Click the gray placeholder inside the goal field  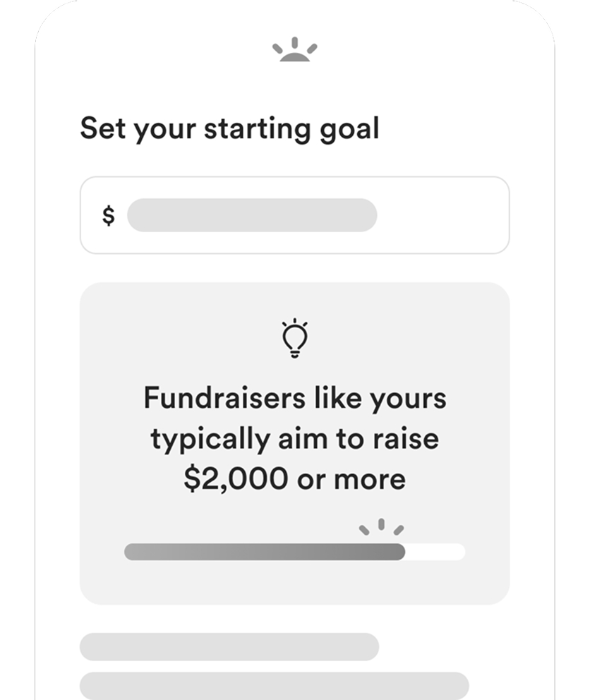(x=251, y=215)
